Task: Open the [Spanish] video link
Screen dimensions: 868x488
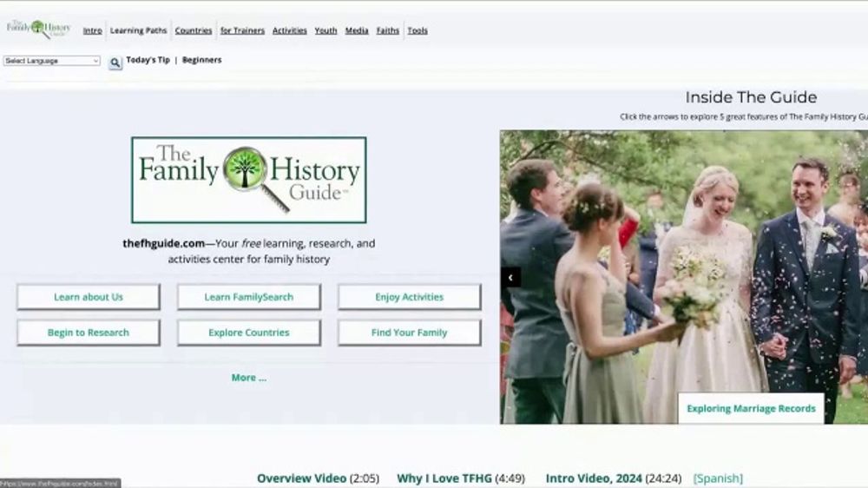Action: [718, 478]
